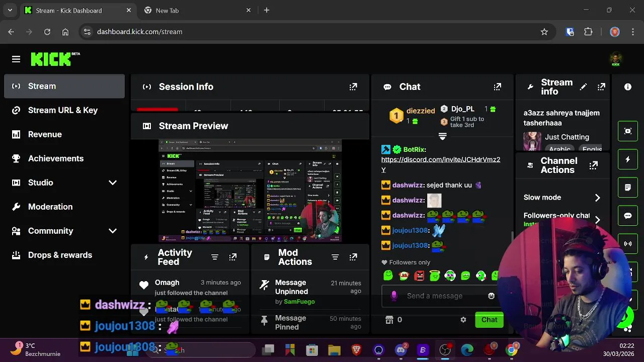Click dashwizz's username in the thank-you message

[408, 185]
